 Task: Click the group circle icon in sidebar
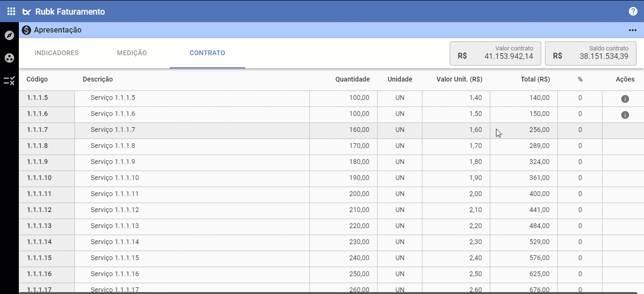click(9, 58)
